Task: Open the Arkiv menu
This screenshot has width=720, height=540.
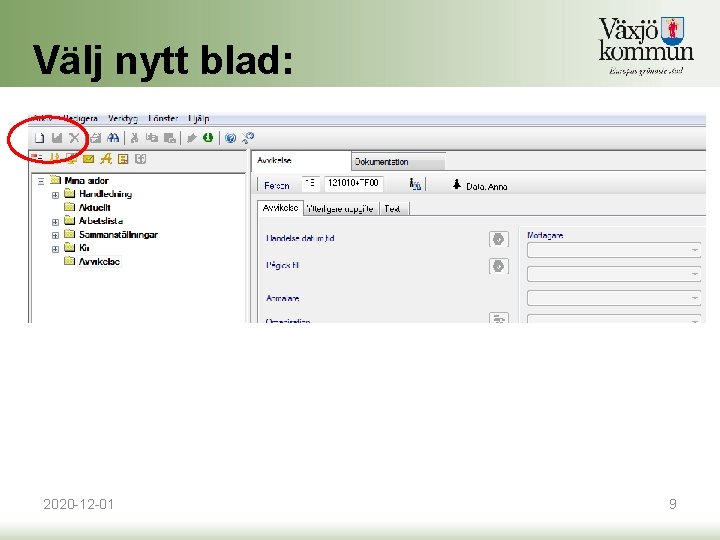Action: click(43, 118)
